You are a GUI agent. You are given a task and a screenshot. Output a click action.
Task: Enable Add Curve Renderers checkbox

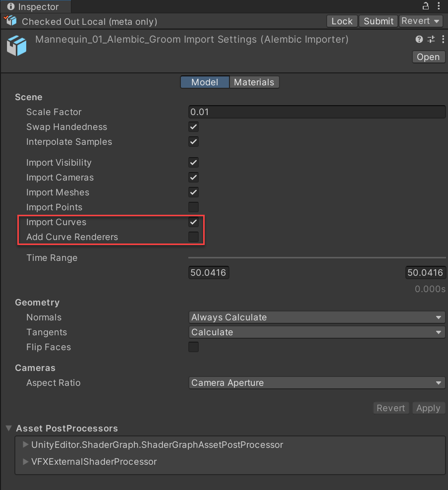[194, 237]
